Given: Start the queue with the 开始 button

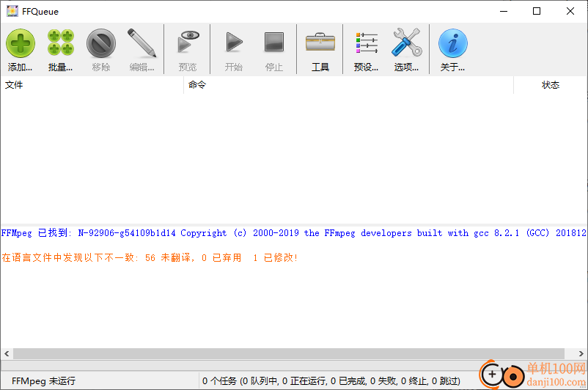Looking at the screenshot, I should pyautogui.click(x=234, y=50).
